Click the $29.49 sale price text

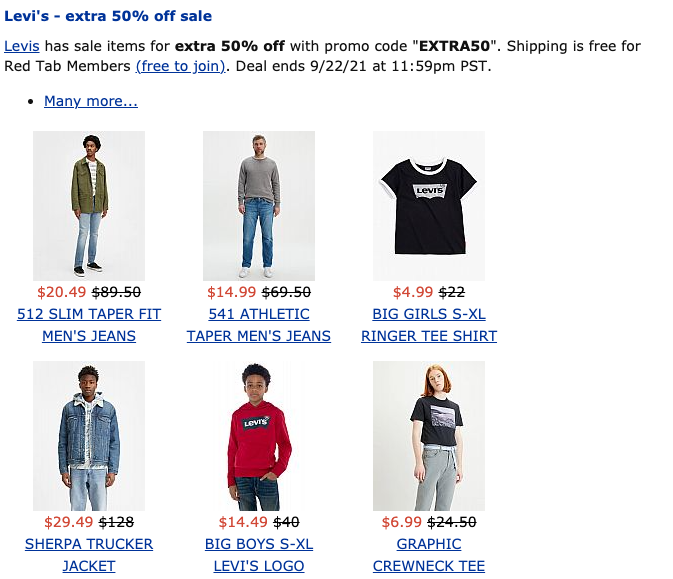coord(69,522)
